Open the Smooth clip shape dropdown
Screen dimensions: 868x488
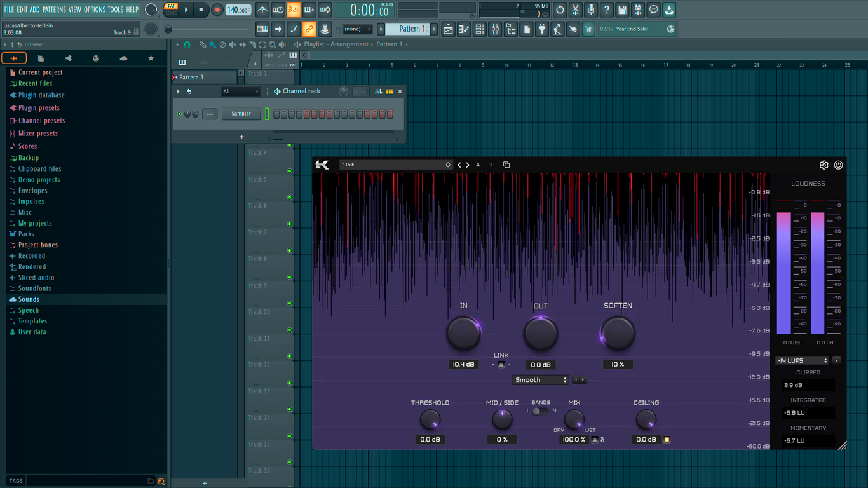click(x=541, y=380)
